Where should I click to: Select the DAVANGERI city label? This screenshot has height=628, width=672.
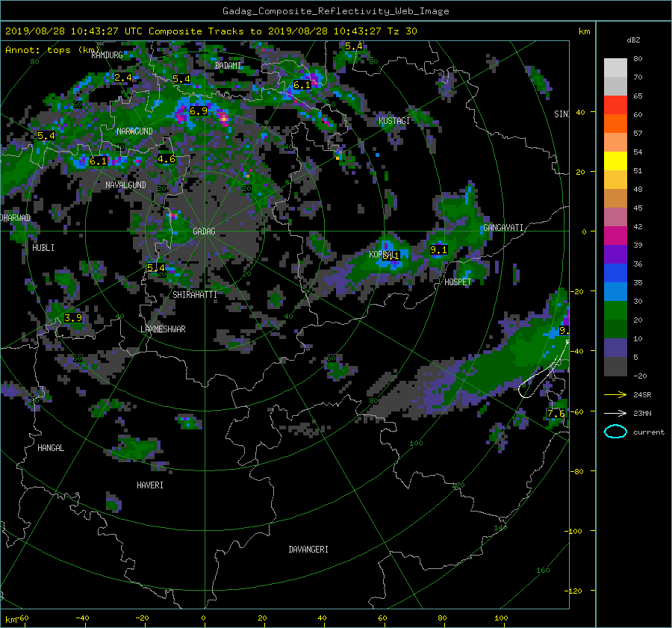(308, 550)
